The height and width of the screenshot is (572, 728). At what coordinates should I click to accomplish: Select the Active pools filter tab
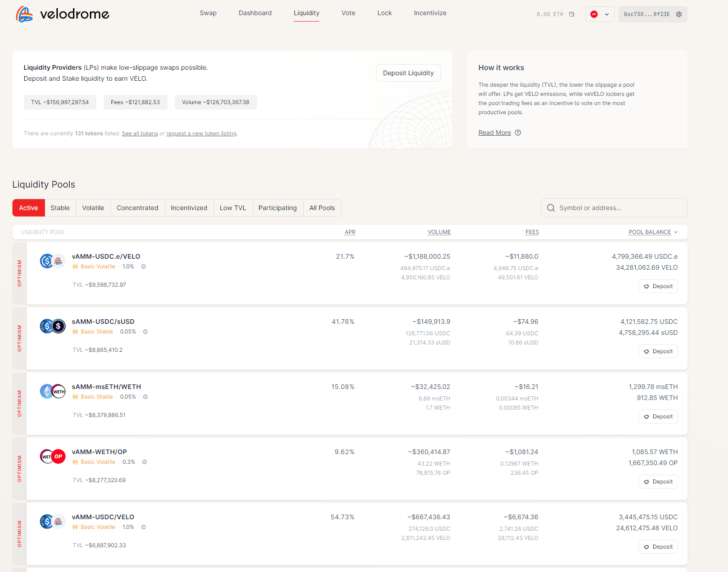28,208
